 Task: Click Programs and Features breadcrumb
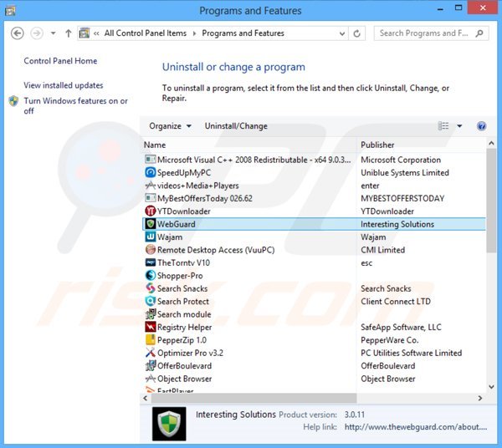tap(243, 33)
